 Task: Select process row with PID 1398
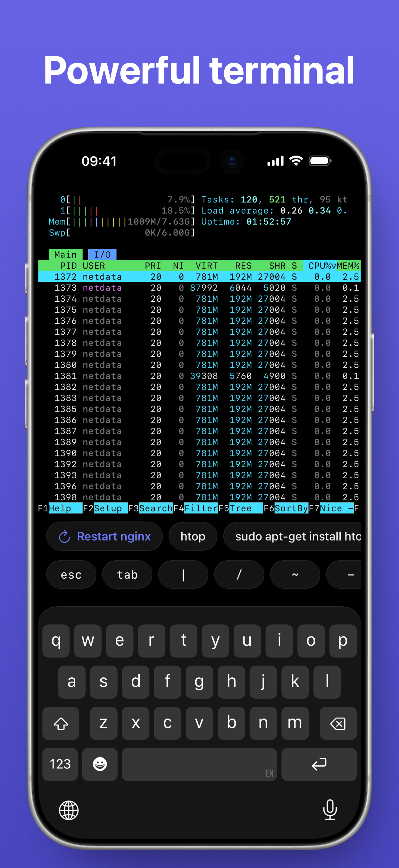click(199, 497)
